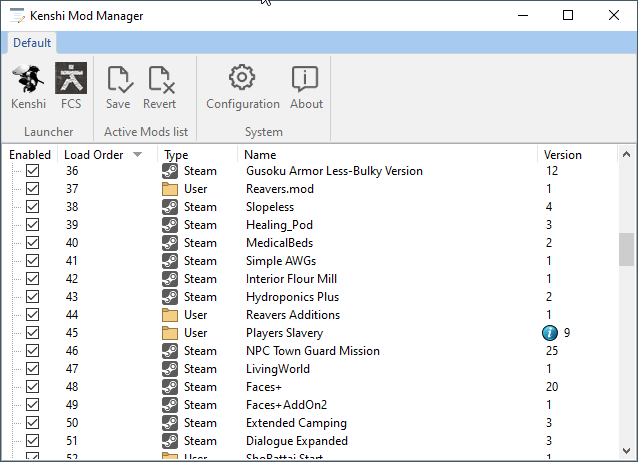Viewport: 638px width, 462px height.
Task: Click the folder icon for Players Slavery
Action: [x=170, y=333]
